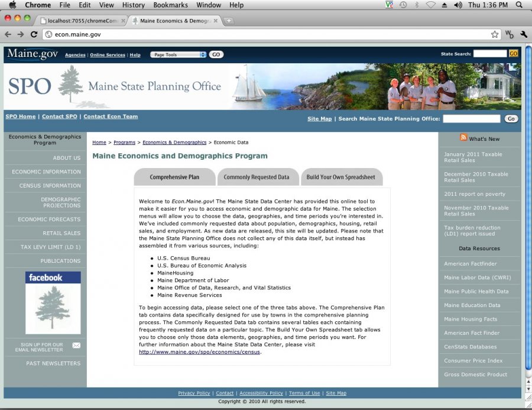Click the eject menu bar icon

pos(444,5)
